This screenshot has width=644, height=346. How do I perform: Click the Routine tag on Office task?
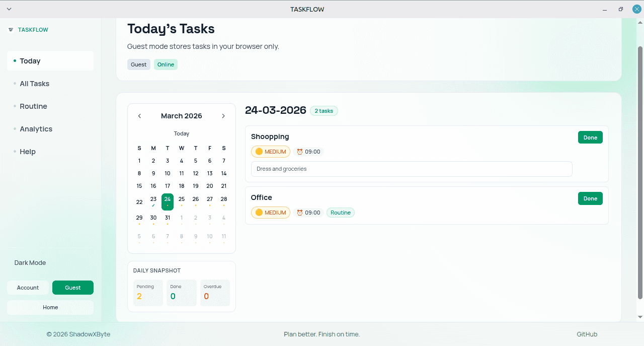click(x=341, y=213)
